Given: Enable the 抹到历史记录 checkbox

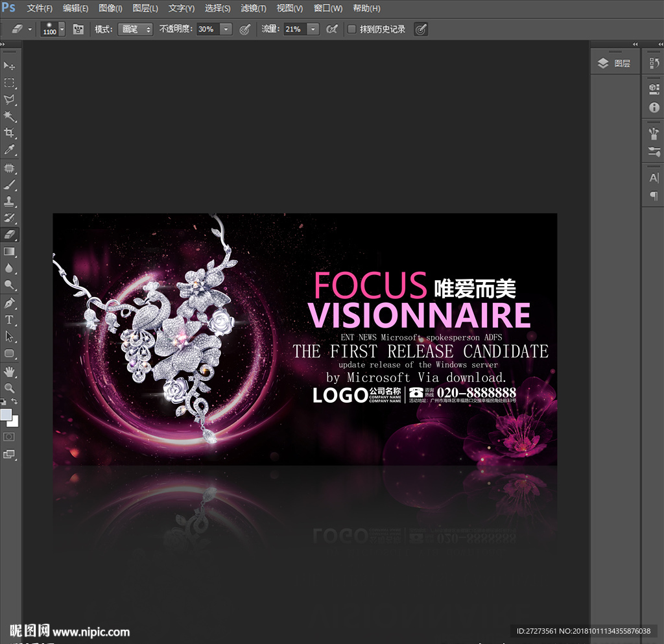Looking at the screenshot, I should click(x=351, y=29).
